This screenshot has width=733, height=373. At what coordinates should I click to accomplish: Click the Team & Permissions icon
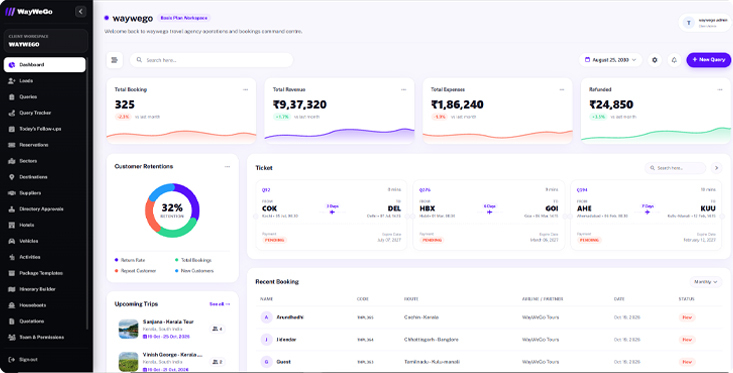(12, 337)
